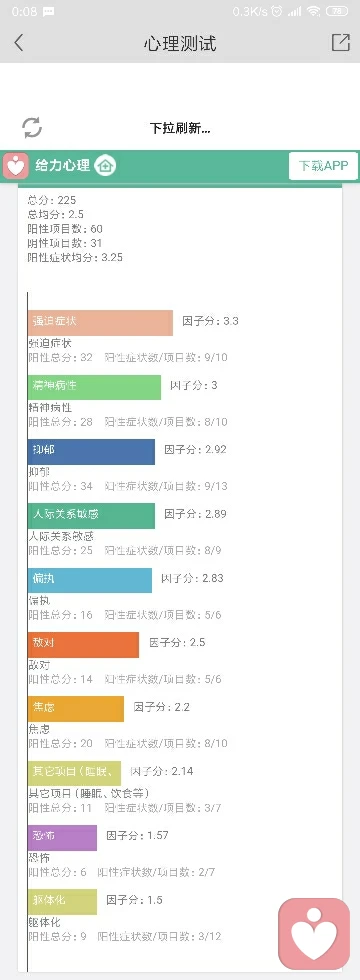Click the 下载APP button

(x=323, y=166)
